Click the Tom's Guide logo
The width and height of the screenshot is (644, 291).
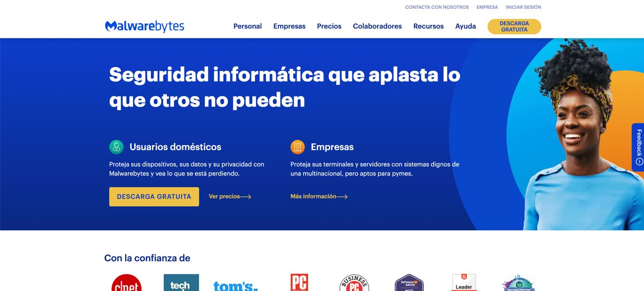pyautogui.click(x=236, y=286)
